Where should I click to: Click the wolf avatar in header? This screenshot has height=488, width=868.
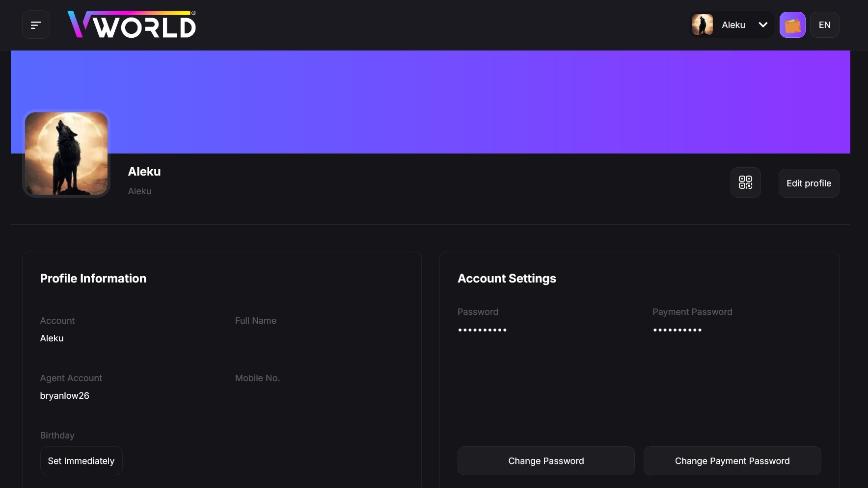tap(703, 25)
